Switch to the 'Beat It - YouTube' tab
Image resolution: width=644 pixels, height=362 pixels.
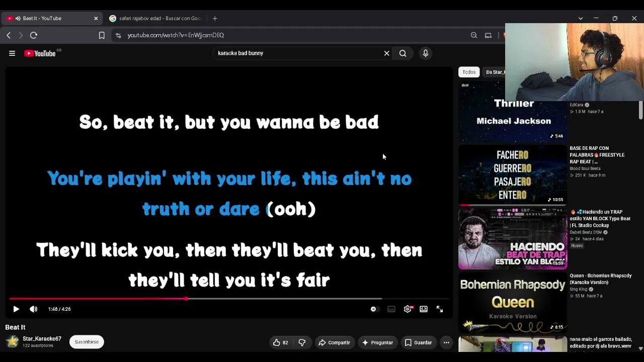pyautogui.click(x=52, y=19)
